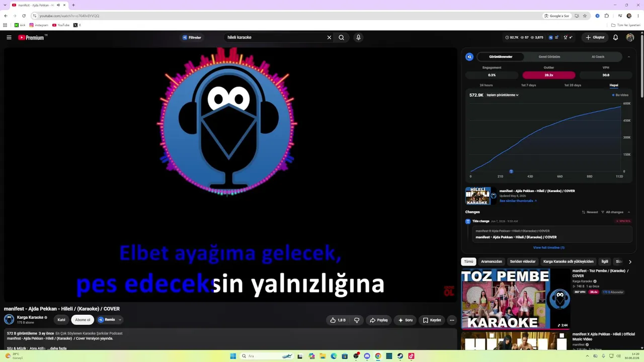The height and width of the screenshot is (362, 644).
Task: Like the video with thumbs up
Action: (338, 320)
